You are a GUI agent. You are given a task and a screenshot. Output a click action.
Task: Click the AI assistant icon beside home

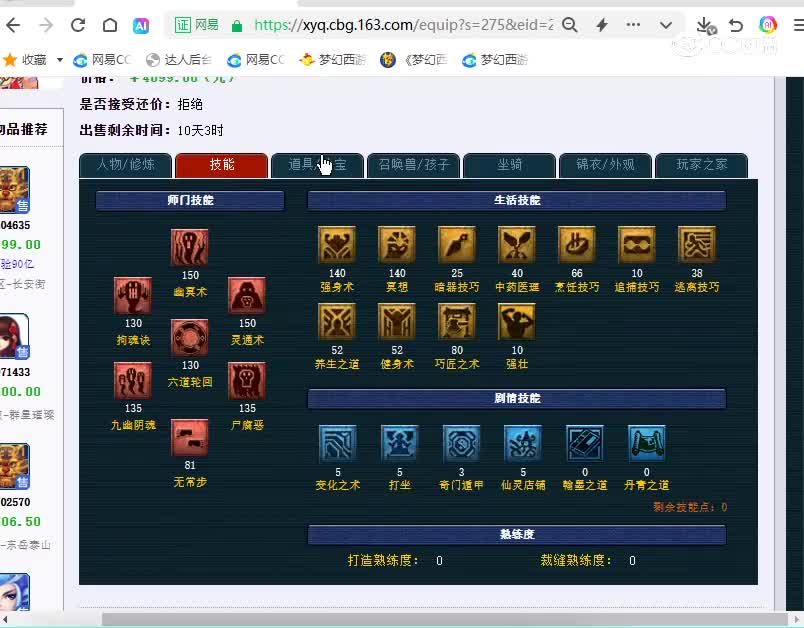141,25
